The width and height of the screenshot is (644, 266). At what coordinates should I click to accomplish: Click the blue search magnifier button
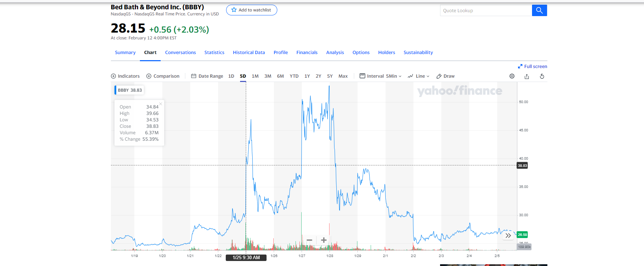(539, 10)
